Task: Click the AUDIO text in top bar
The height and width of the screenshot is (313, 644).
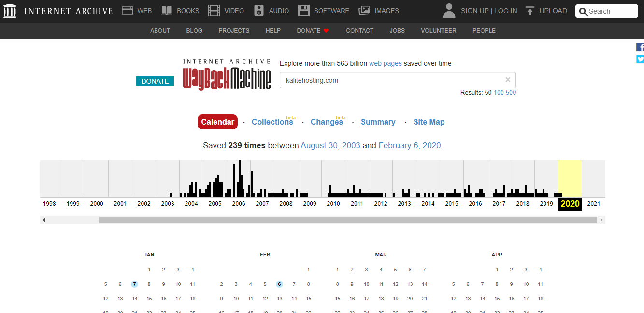Action: click(279, 11)
